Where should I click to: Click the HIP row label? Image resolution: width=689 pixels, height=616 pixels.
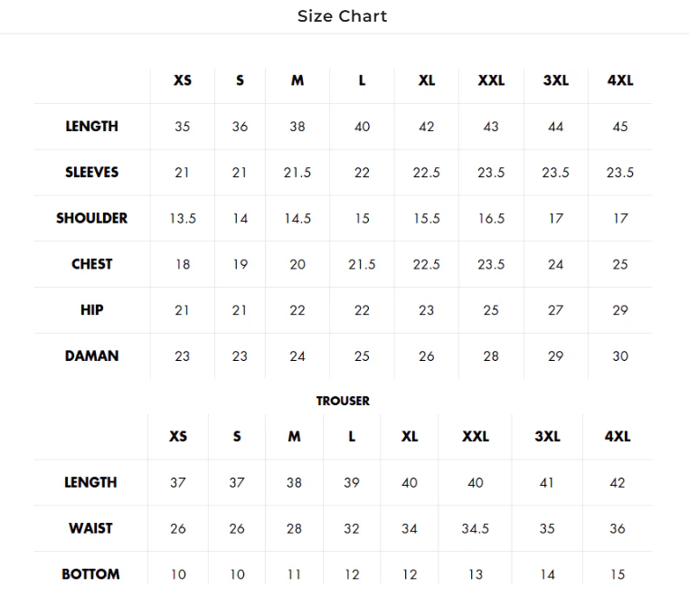click(91, 309)
